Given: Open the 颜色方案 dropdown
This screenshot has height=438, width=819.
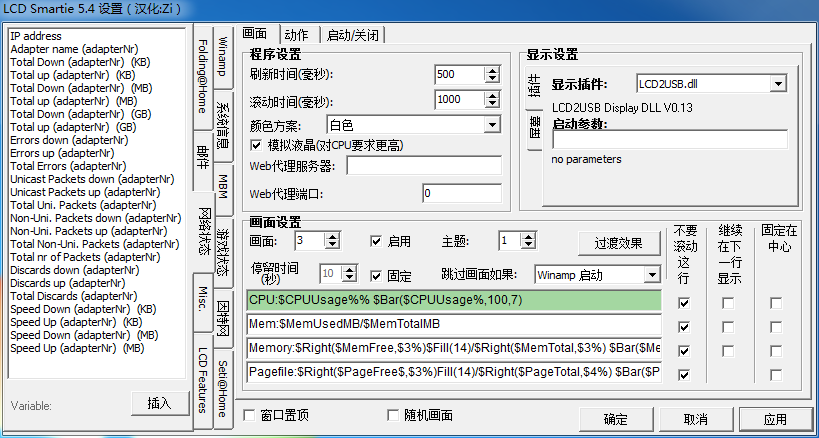Looking at the screenshot, I should pyautogui.click(x=491, y=125).
